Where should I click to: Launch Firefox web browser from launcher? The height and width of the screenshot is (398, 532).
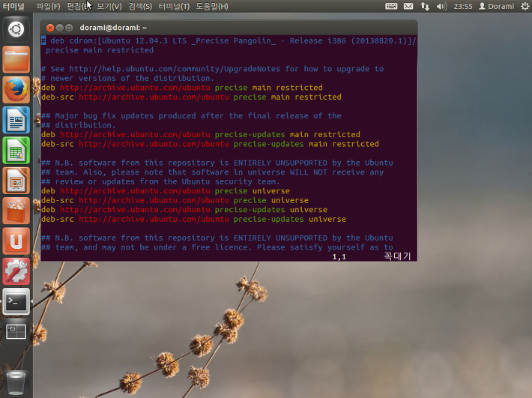click(16, 90)
